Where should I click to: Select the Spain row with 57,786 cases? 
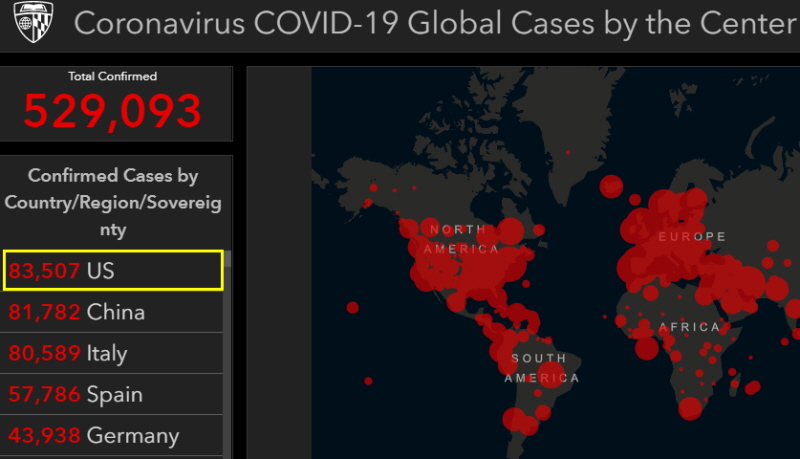112,394
